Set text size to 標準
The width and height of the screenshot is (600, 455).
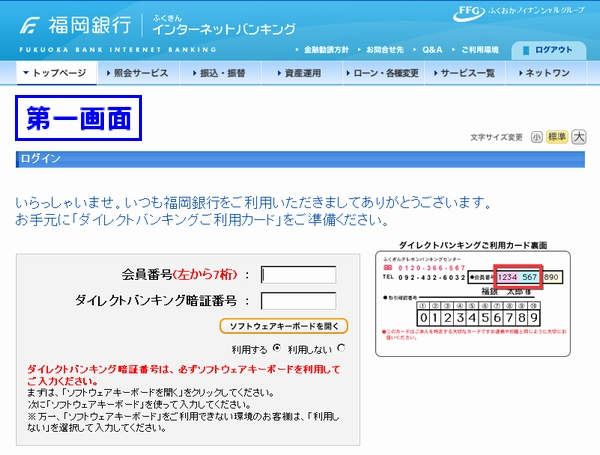click(x=557, y=137)
